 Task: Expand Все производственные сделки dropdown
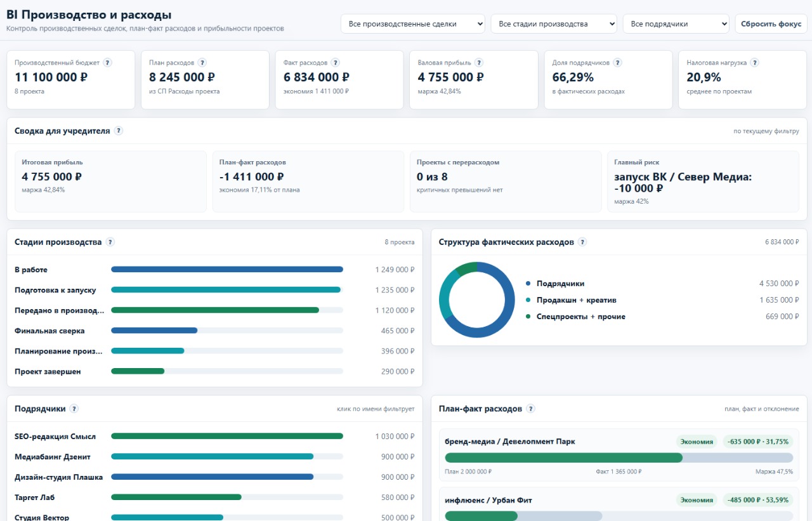coord(413,24)
